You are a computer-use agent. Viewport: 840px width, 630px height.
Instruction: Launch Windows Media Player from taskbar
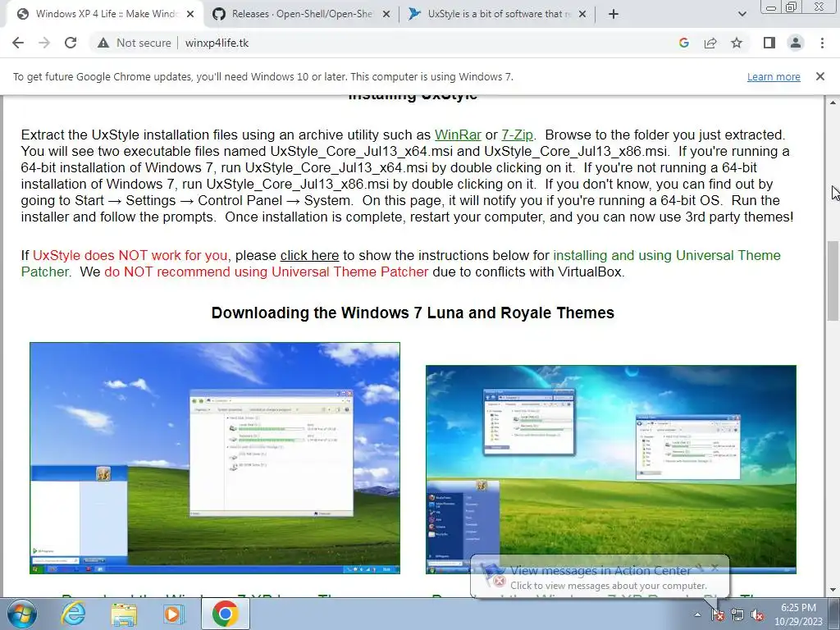pyautogui.click(x=174, y=614)
